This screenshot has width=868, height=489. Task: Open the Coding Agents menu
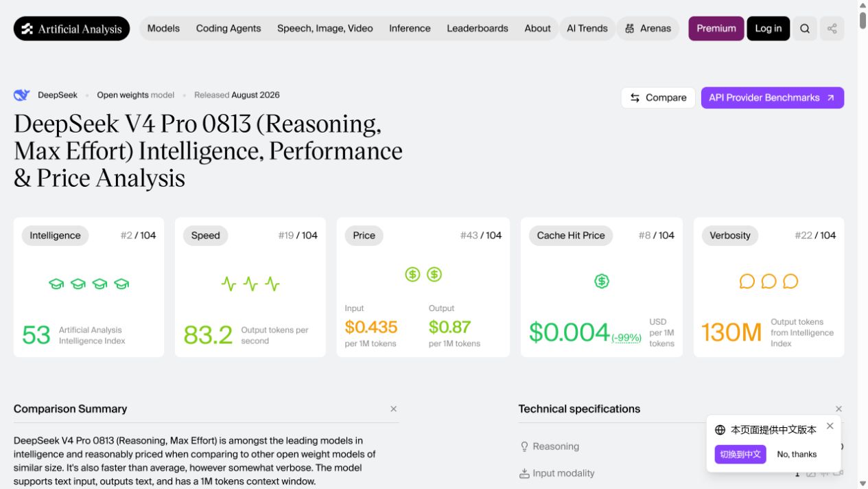(228, 29)
